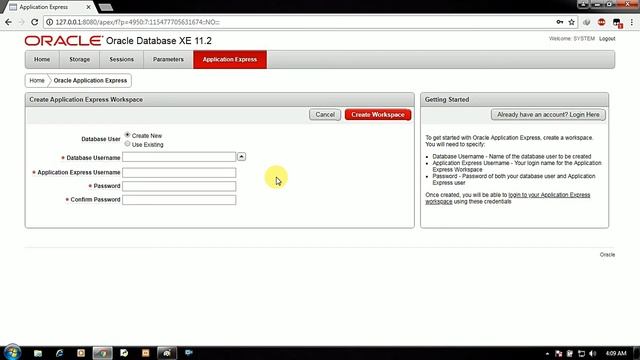Click the Chrome user profile button in title bar
640x360 pixels.
[583, 4]
